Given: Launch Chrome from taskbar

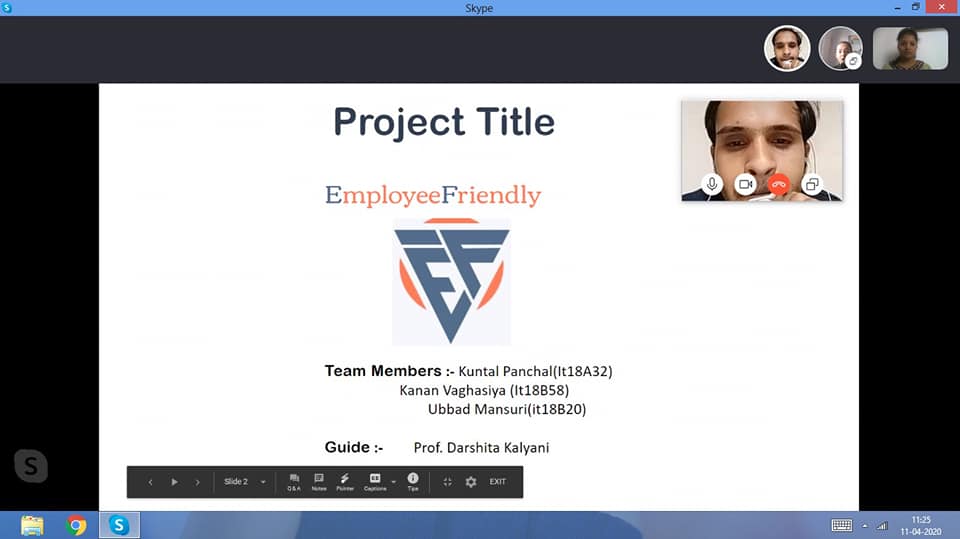Looking at the screenshot, I should (x=77, y=526).
